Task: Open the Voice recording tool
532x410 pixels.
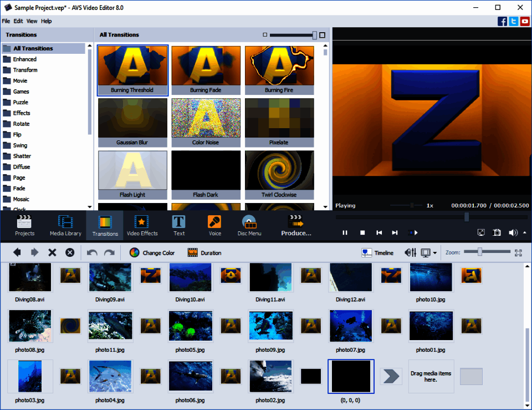Action: 214,225
